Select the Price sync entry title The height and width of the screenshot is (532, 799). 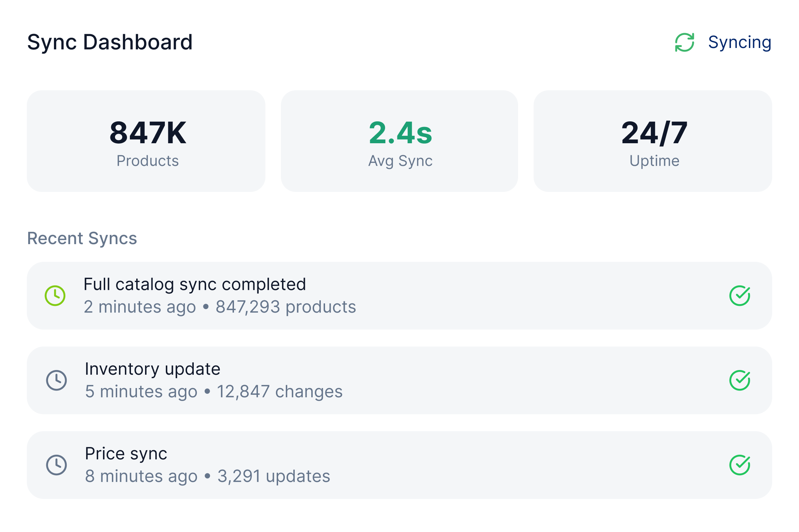(126, 454)
